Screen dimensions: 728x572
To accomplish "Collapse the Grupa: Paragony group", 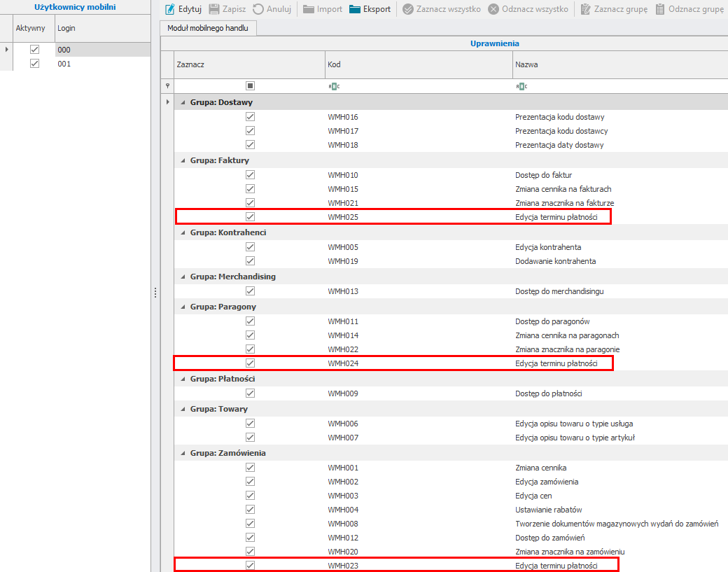I will pyautogui.click(x=183, y=307).
